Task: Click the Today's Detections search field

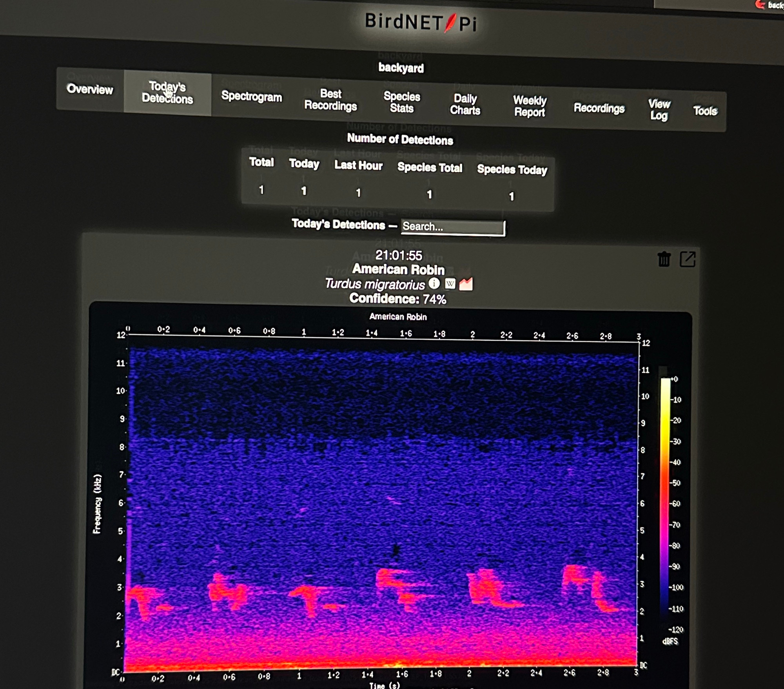Action: 453,227
